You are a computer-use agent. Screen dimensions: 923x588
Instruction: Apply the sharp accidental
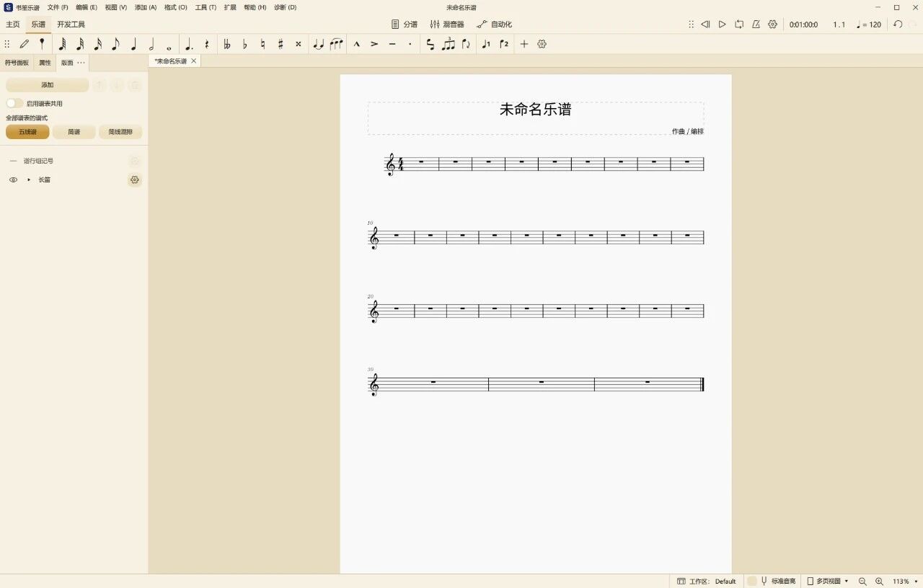(281, 44)
